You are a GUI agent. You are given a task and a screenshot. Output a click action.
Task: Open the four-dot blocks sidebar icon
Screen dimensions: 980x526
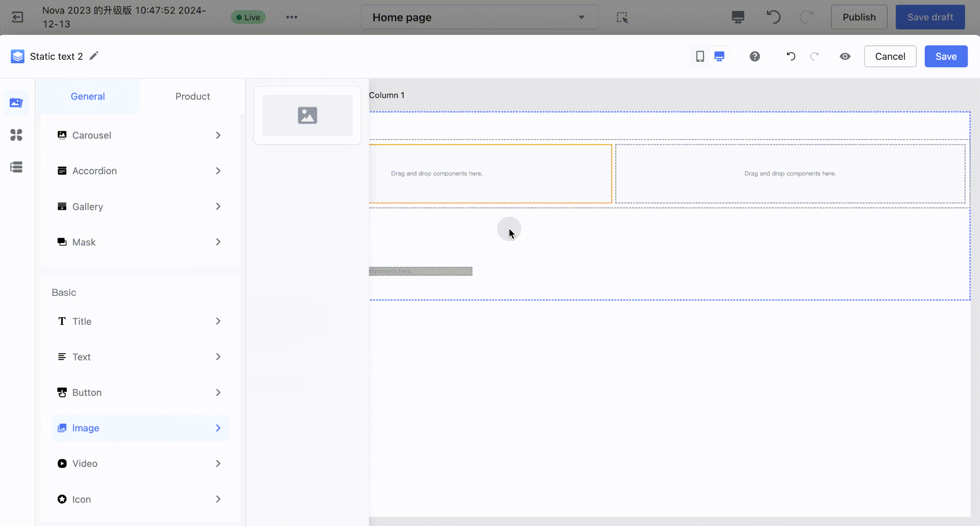pos(16,135)
